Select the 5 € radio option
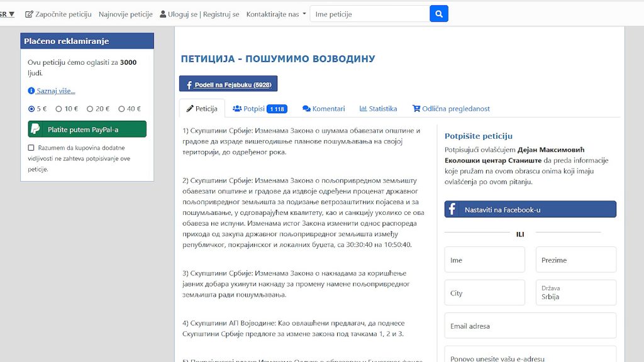This screenshot has width=644, height=362. (x=31, y=109)
